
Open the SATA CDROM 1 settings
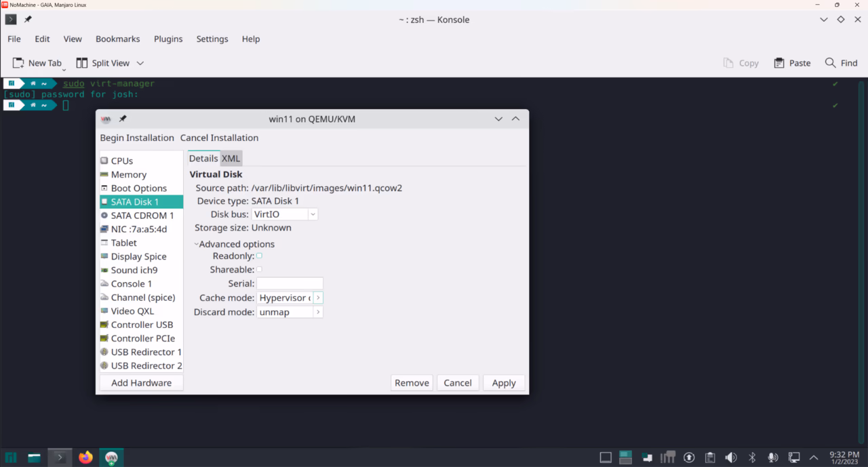click(141, 215)
